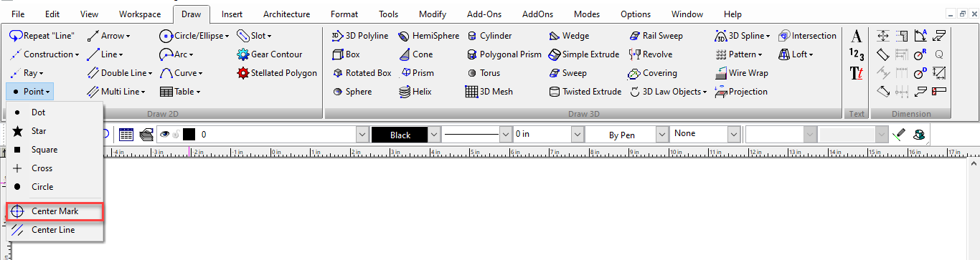The width and height of the screenshot is (980, 260).
Task: Choose the Rail Sweep tool
Action: (656, 36)
